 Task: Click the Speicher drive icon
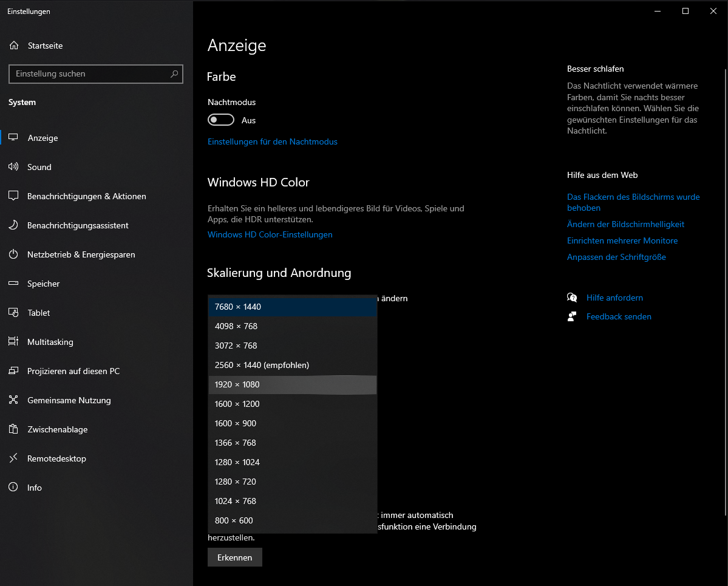point(13,283)
